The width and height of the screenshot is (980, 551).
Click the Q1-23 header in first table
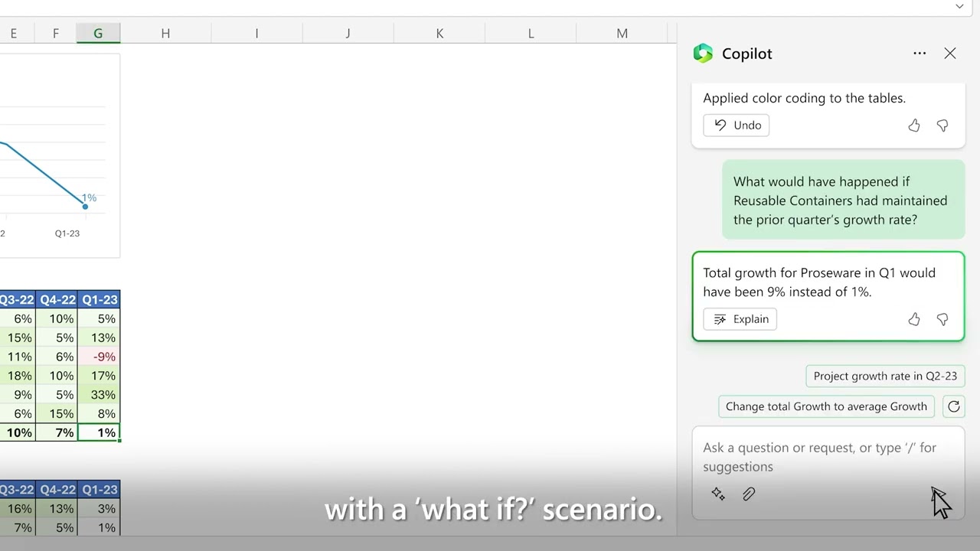click(99, 299)
